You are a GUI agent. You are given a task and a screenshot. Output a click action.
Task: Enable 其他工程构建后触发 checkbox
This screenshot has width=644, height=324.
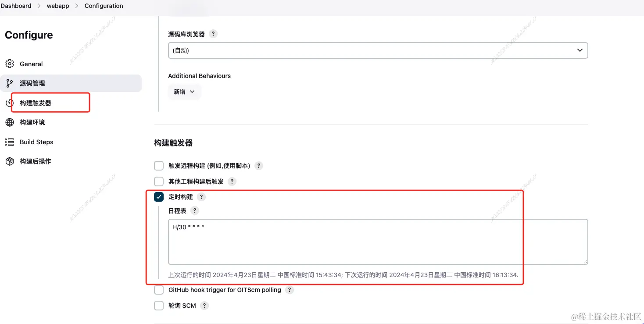[x=159, y=181]
